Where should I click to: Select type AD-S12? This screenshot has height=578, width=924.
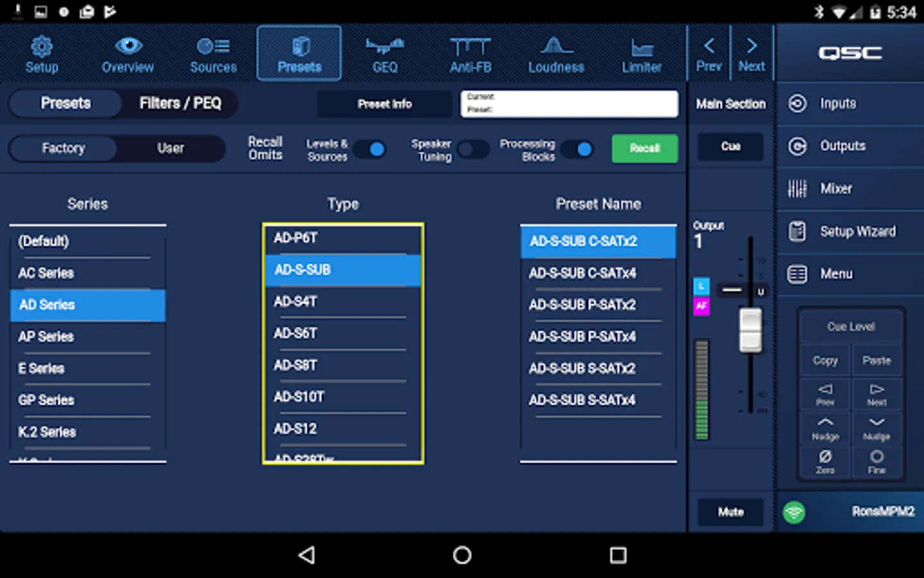343,429
